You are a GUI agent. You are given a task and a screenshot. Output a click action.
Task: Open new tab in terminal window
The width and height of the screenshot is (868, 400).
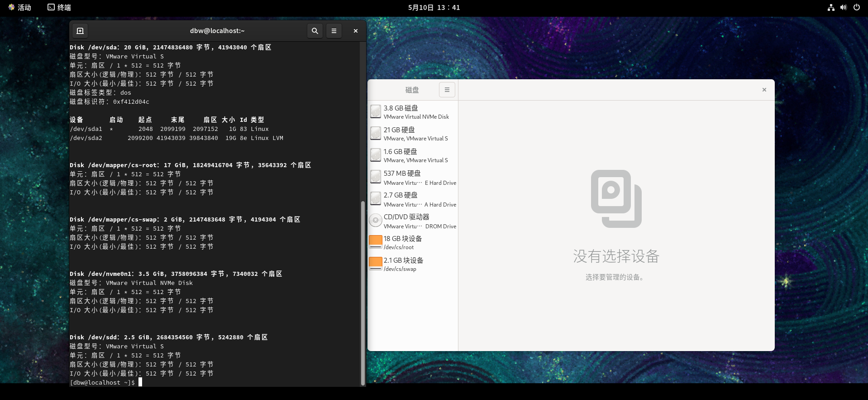80,31
